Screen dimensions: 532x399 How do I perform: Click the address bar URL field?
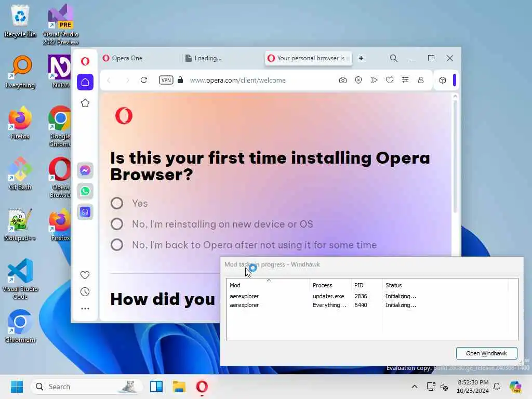(261, 81)
